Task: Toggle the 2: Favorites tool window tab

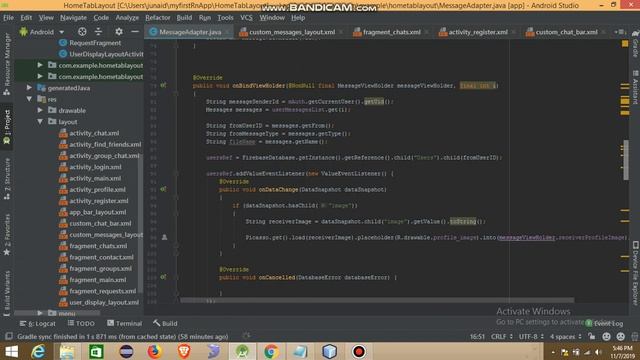Action: (7, 235)
